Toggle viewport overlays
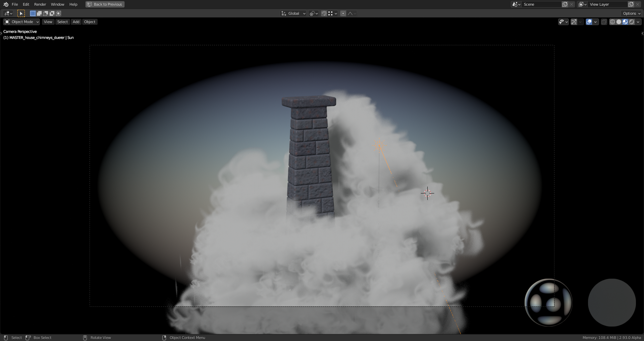 589,22
